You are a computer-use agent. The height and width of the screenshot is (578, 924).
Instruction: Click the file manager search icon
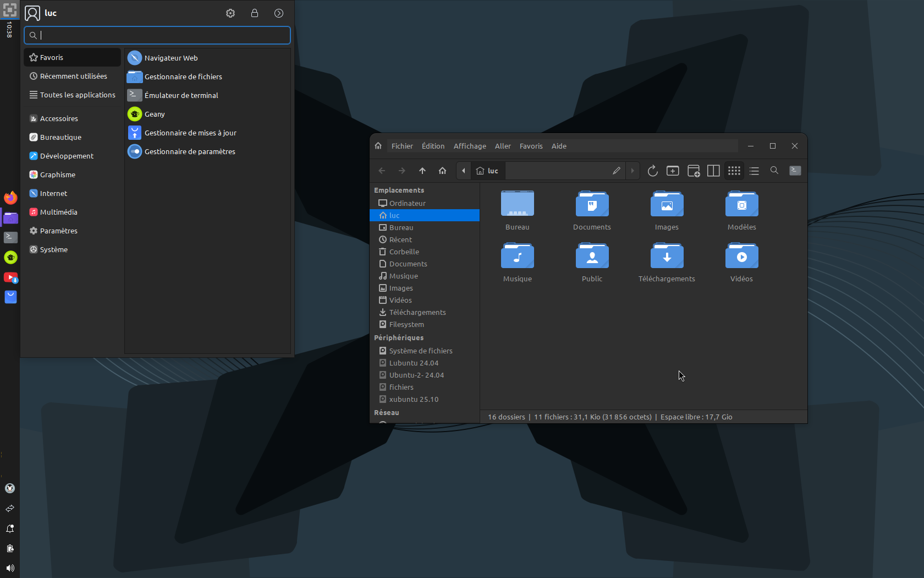(x=774, y=171)
